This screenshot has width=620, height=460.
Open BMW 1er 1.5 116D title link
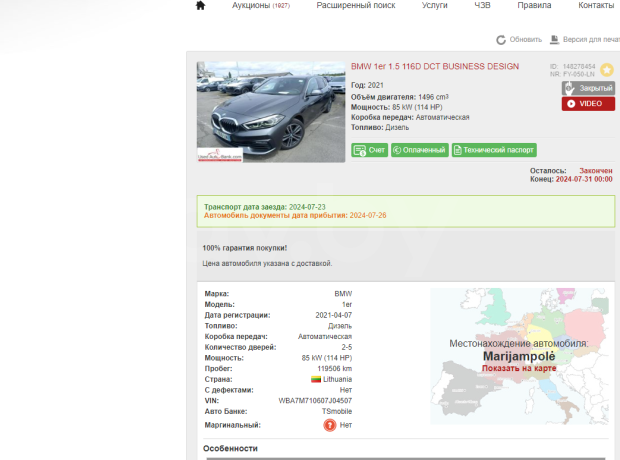435,66
